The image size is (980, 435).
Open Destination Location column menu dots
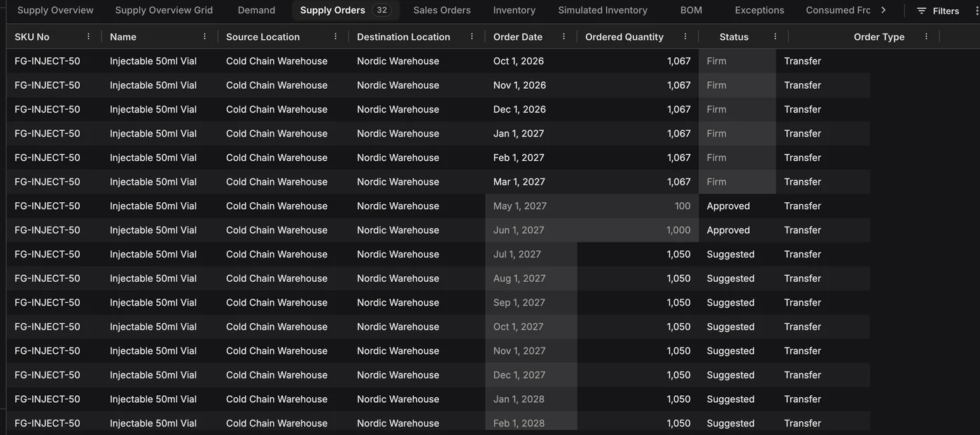[x=472, y=36]
